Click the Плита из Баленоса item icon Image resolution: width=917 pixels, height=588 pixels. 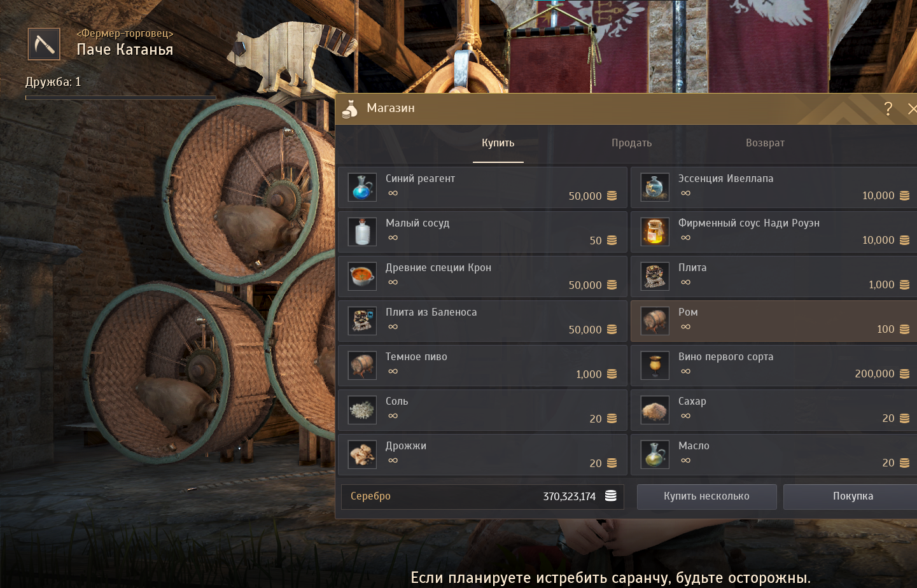click(x=362, y=321)
